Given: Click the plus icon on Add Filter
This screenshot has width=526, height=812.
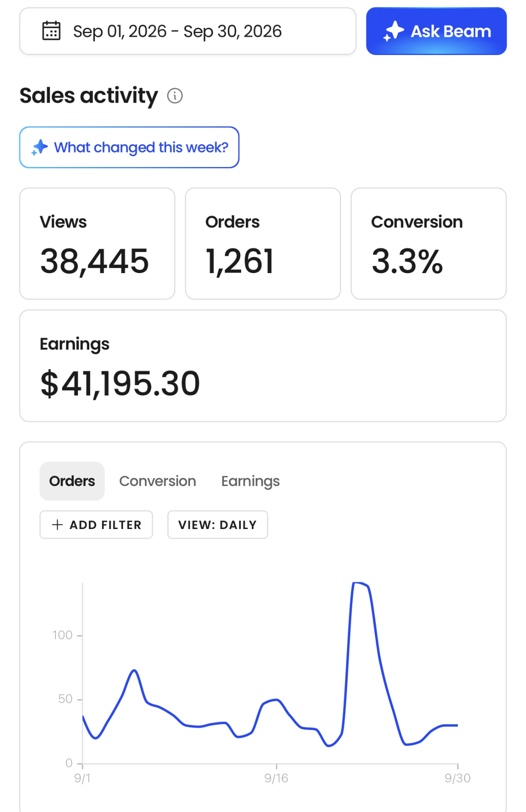Looking at the screenshot, I should click(57, 524).
